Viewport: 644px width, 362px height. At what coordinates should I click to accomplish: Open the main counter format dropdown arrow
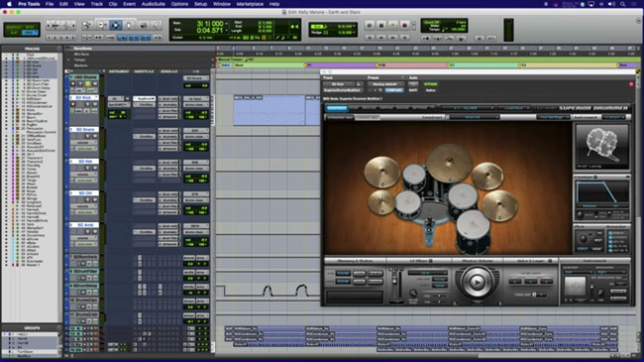(226, 24)
